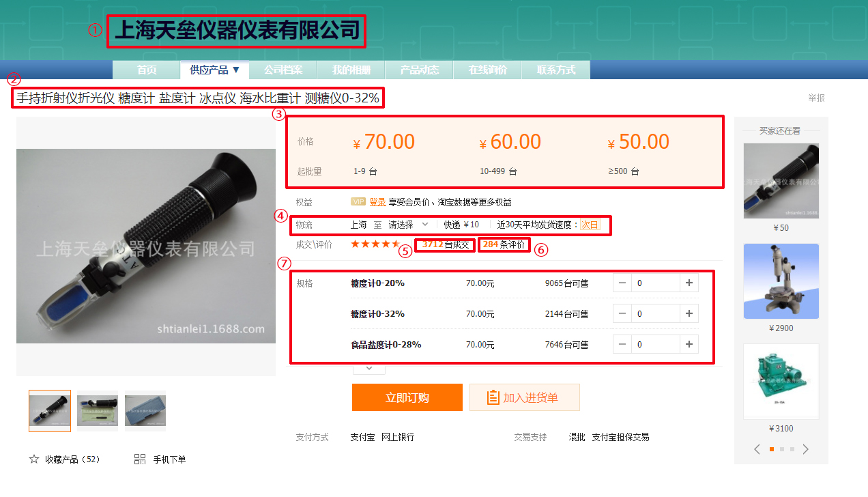Screen dimensions: 868x497
Task: Go to next recommendations with right arrow
Action: click(x=806, y=449)
